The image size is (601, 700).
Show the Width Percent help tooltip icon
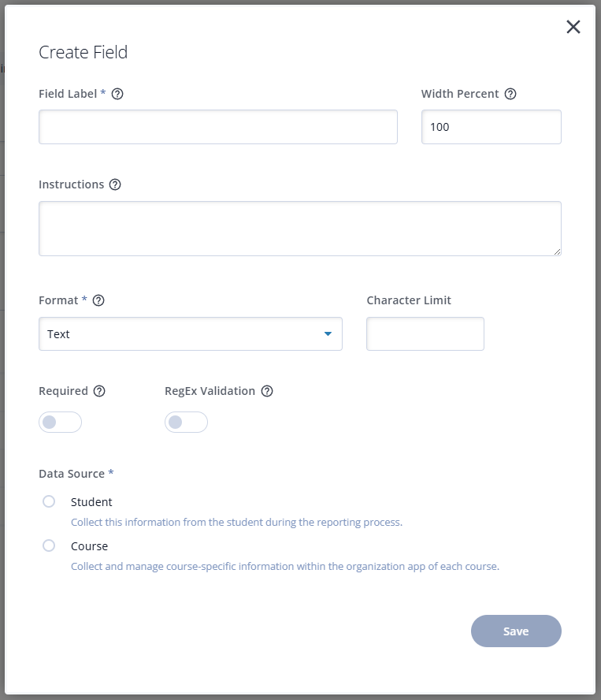click(x=510, y=94)
